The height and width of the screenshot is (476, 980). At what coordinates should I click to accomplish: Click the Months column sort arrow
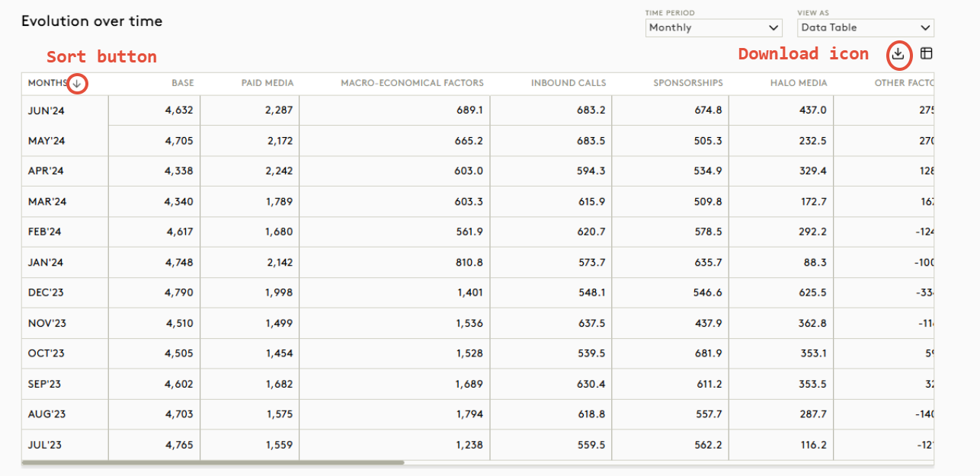click(77, 83)
